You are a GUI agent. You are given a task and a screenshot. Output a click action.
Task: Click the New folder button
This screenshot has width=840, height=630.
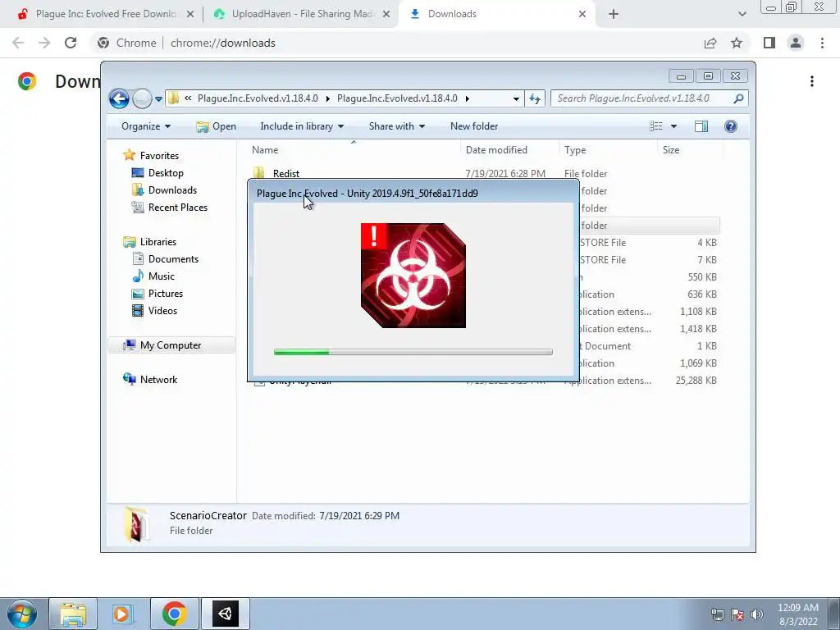[x=474, y=126]
